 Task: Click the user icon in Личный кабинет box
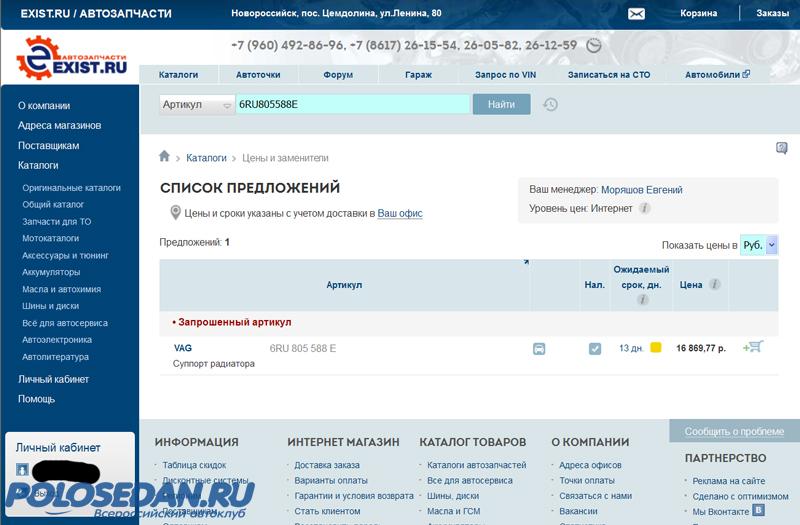pyautogui.click(x=22, y=469)
